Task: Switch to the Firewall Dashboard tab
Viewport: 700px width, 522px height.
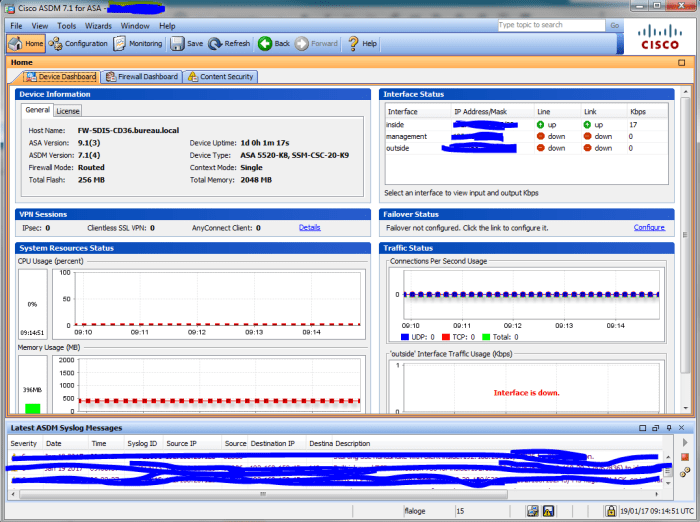Action: click(x=141, y=76)
